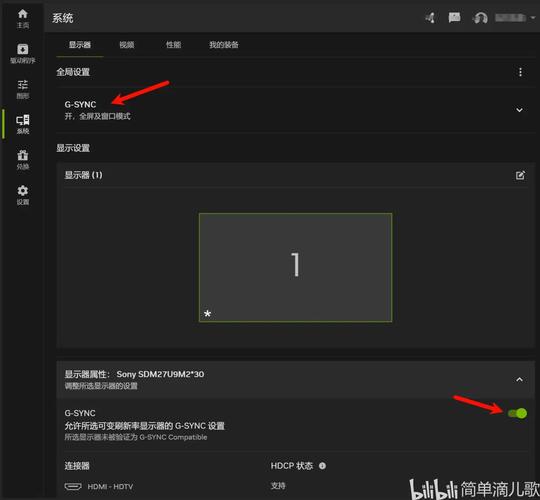Toggle the G-SYNC switch for selected display

518,413
